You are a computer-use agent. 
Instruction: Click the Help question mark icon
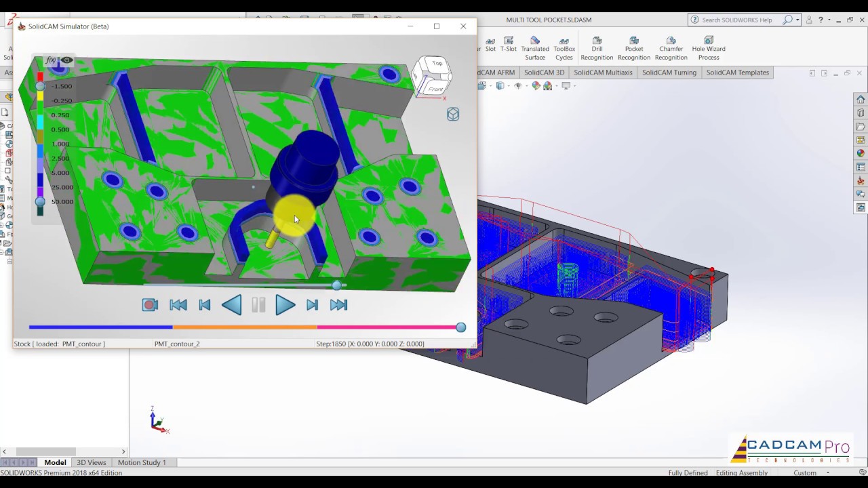(820, 20)
